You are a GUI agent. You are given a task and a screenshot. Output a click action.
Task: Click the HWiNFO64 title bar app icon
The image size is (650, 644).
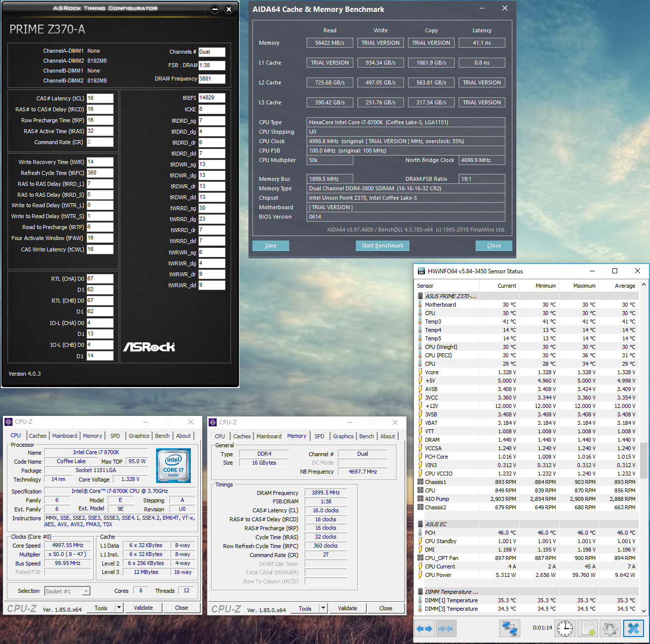coord(421,271)
